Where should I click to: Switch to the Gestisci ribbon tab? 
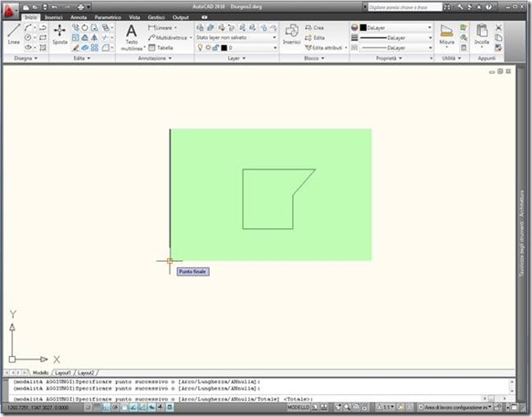pyautogui.click(x=156, y=17)
